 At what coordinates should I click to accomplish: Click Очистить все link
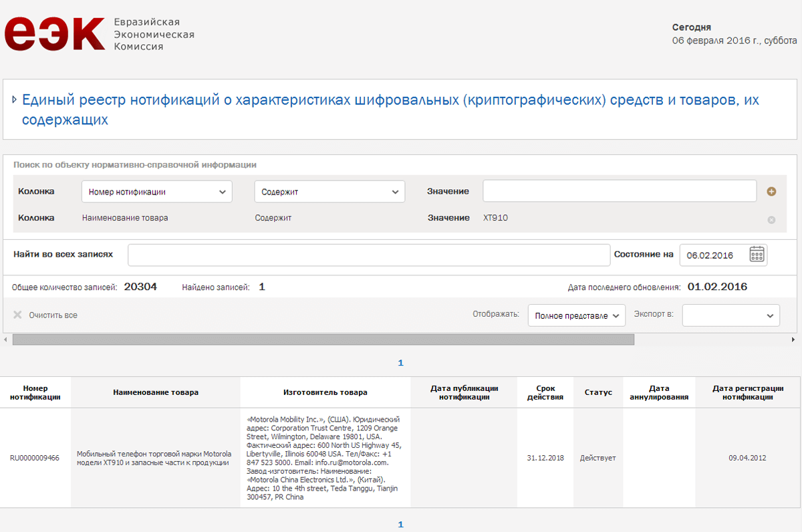[x=53, y=315]
